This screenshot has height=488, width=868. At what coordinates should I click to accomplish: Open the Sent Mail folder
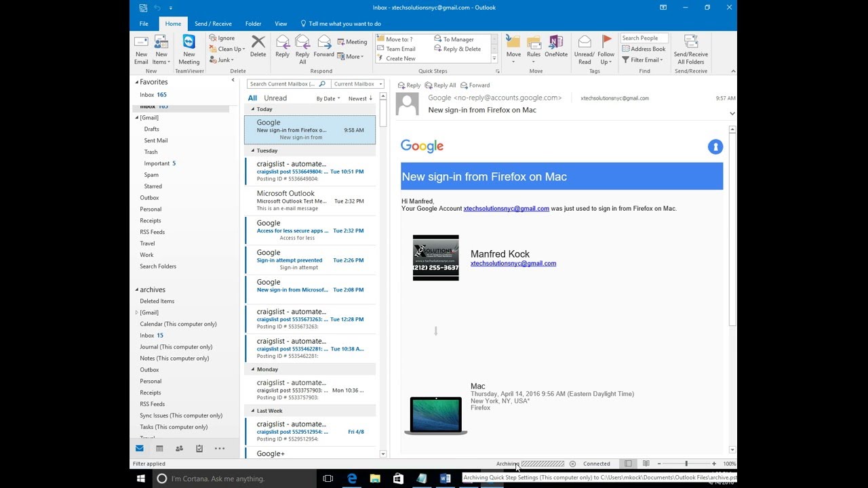point(155,140)
